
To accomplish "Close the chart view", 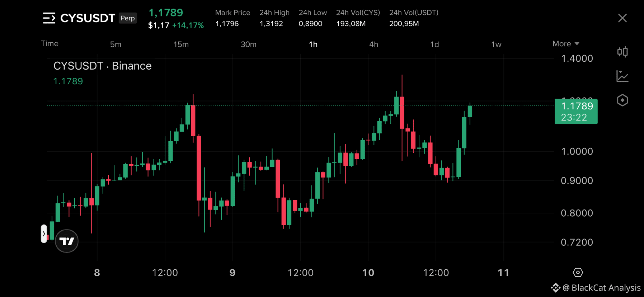I will pyautogui.click(x=622, y=18).
